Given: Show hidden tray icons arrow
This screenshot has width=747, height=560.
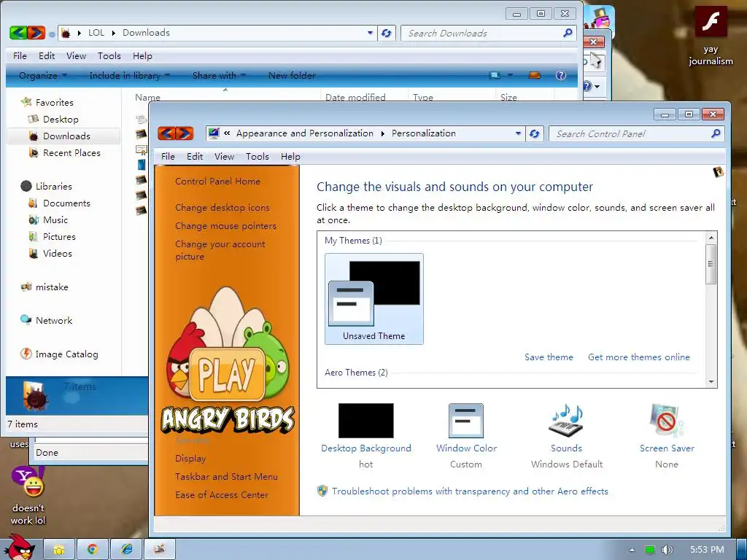Looking at the screenshot, I should coord(632,550).
